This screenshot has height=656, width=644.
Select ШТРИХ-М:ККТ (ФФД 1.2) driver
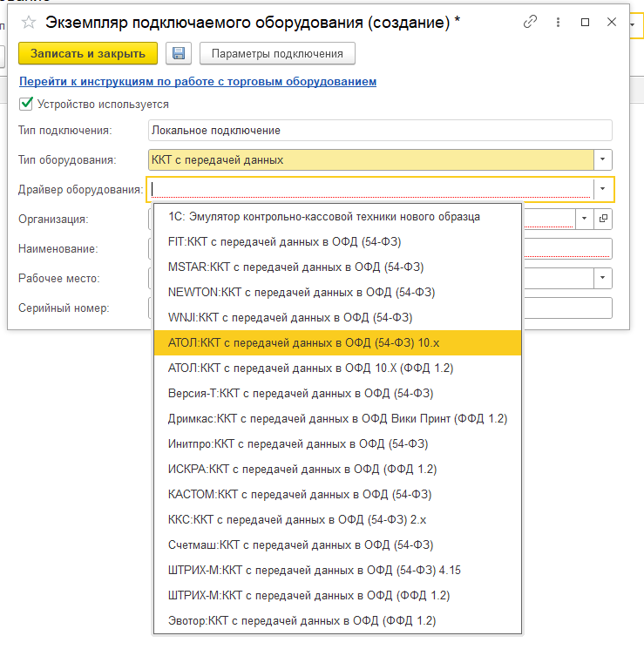click(x=338, y=595)
